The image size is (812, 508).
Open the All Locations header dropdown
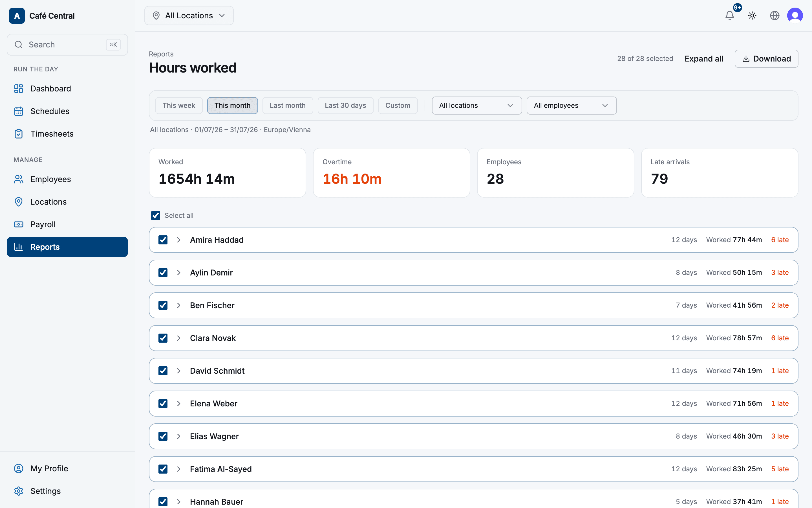point(189,16)
